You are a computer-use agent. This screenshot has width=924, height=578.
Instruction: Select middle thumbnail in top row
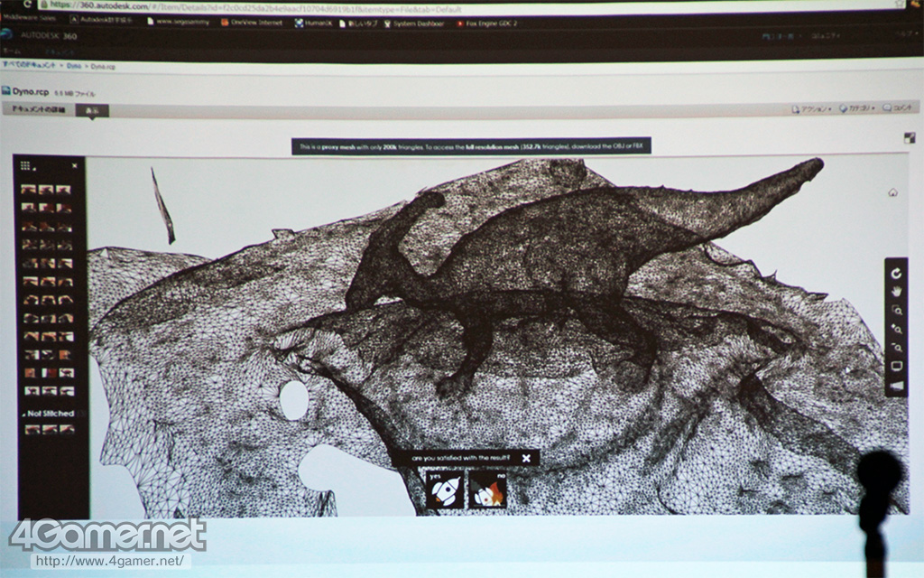coord(45,190)
